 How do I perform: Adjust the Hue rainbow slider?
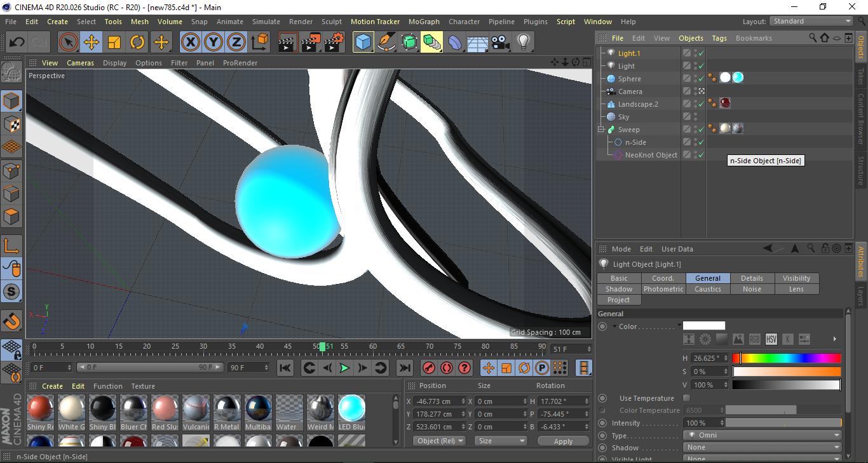787,358
